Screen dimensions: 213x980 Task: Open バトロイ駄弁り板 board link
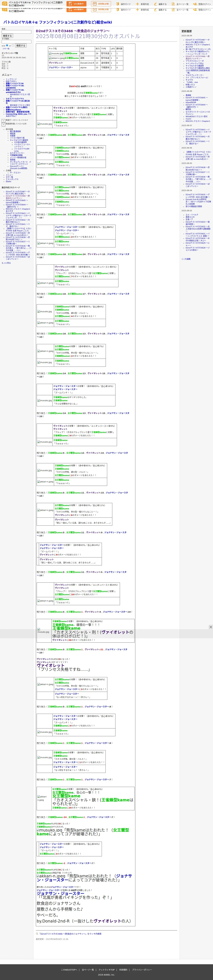(x=17, y=138)
